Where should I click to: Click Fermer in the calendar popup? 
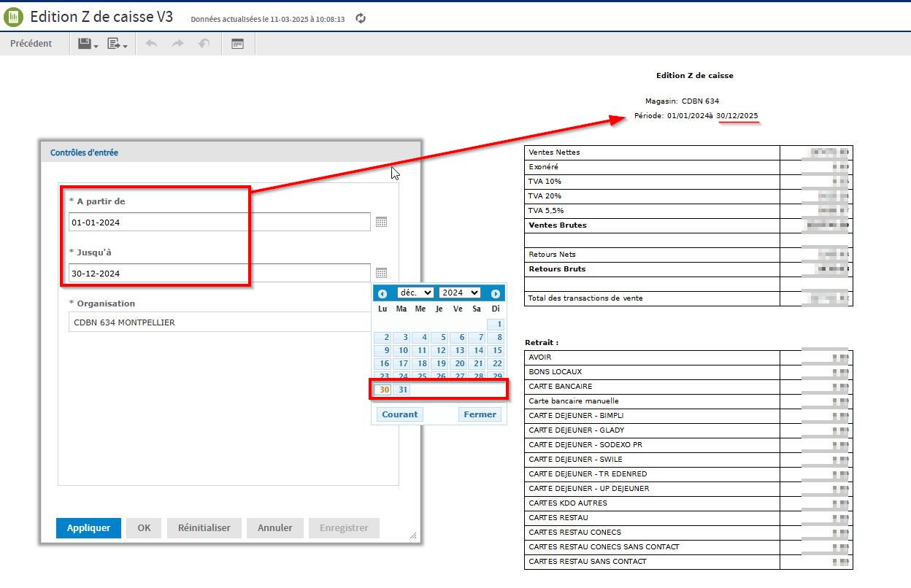(x=480, y=414)
